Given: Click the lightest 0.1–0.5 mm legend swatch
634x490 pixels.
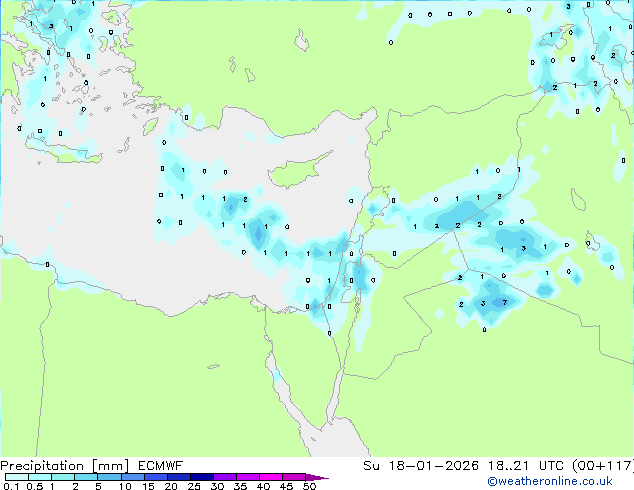Looking at the screenshot, I should 17,477.
